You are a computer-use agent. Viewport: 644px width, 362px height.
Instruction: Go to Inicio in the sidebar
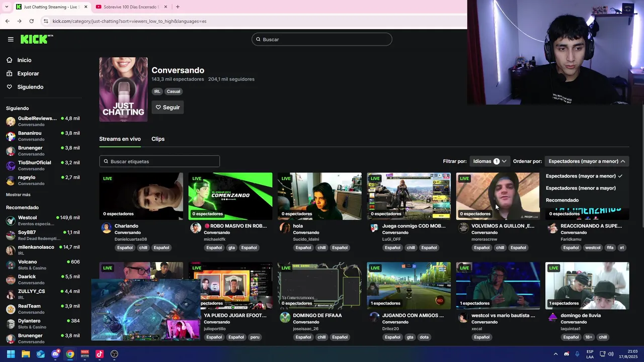click(x=24, y=60)
